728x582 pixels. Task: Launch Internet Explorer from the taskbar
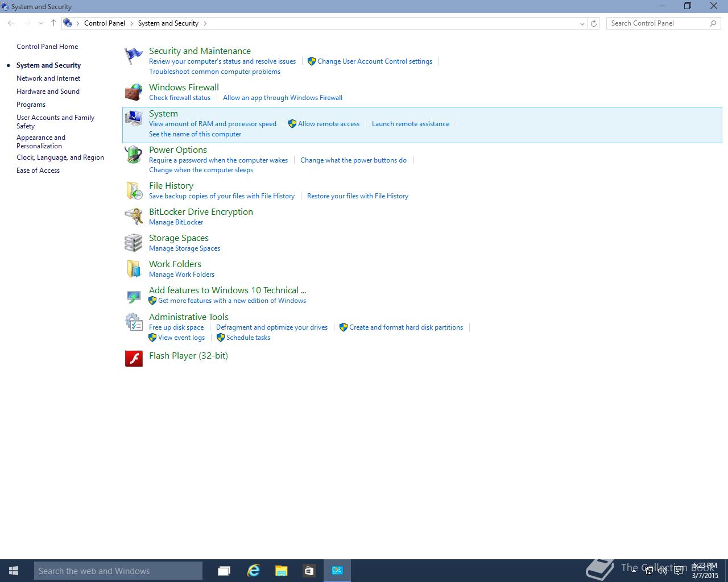pos(253,571)
